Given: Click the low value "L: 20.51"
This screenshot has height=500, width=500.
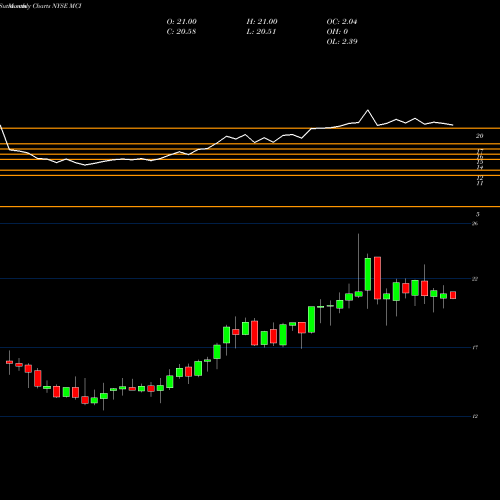Looking at the screenshot, I should pyautogui.click(x=261, y=32).
